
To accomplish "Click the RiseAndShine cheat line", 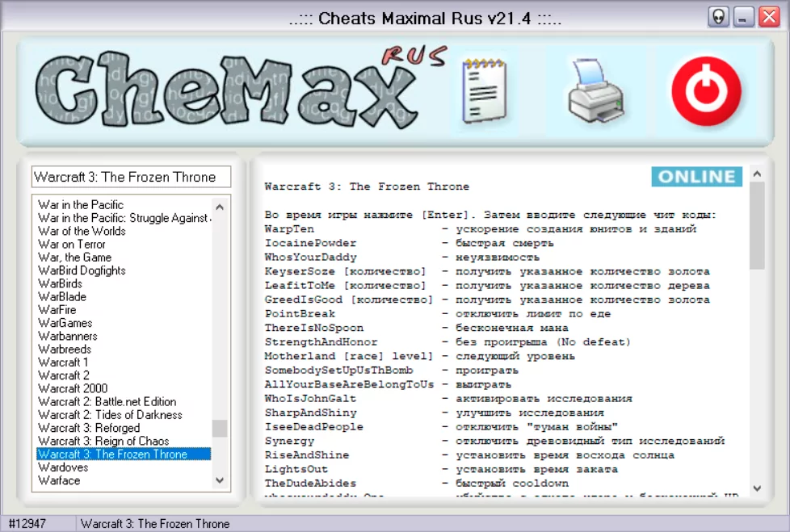I will click(469, 455).
